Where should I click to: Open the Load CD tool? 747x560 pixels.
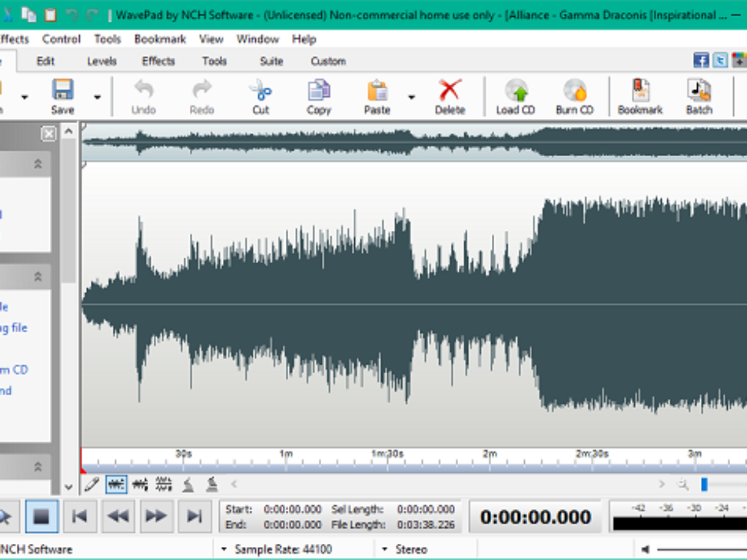(515, 91)
